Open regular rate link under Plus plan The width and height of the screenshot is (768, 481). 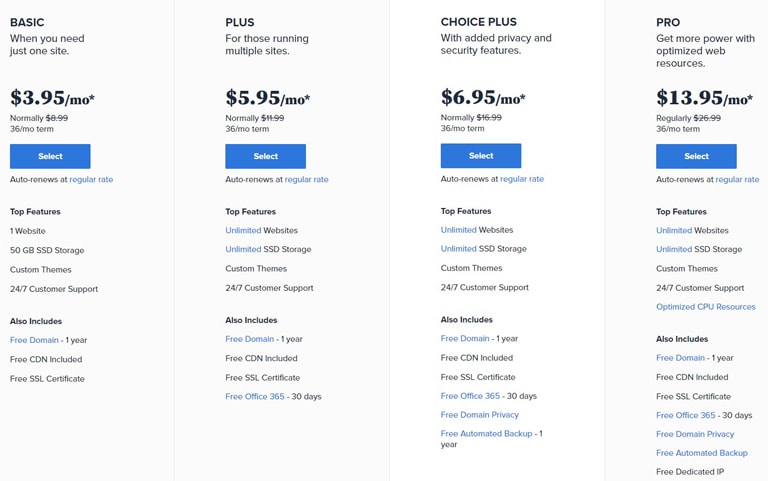point(307,179)
